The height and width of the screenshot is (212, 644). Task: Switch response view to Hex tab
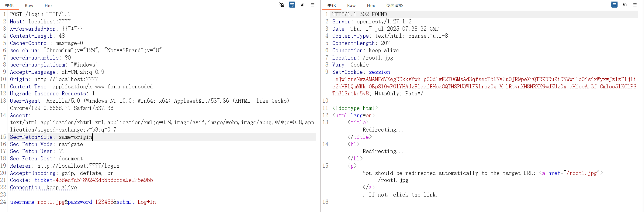[371, 5]
